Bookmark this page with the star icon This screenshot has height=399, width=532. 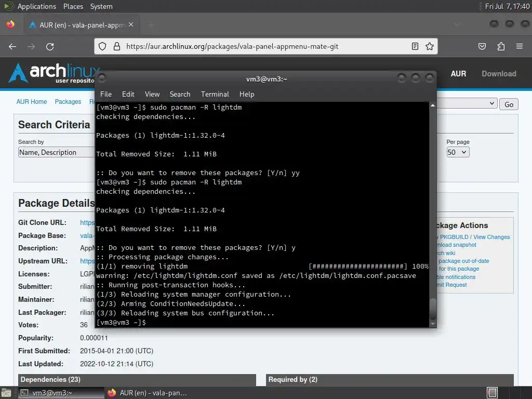(430, 46)
